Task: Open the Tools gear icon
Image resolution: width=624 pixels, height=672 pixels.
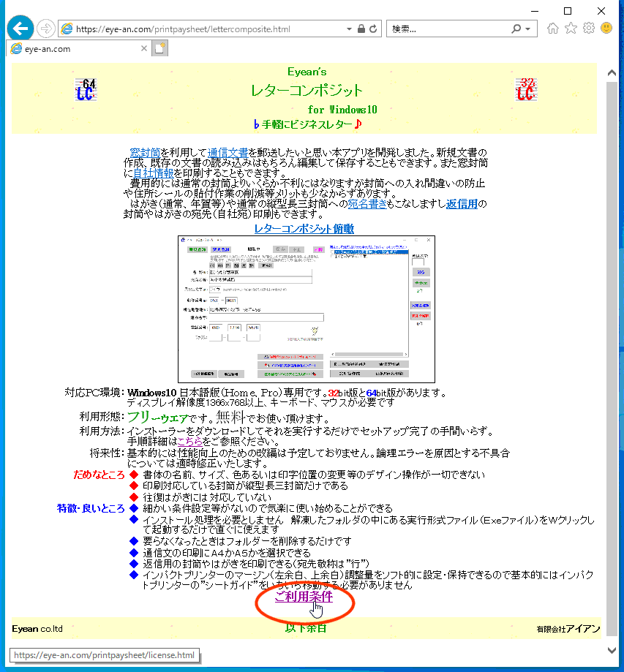Action: tap(589, 29)
